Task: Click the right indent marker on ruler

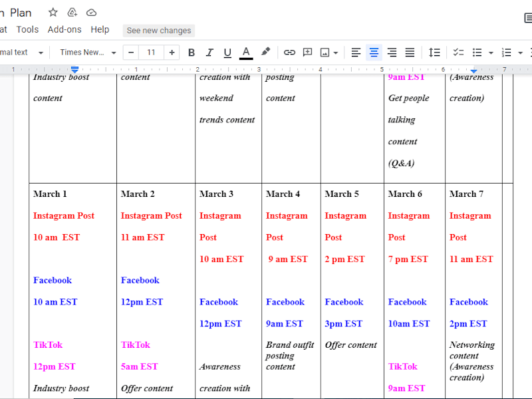Action: point(473,70)
